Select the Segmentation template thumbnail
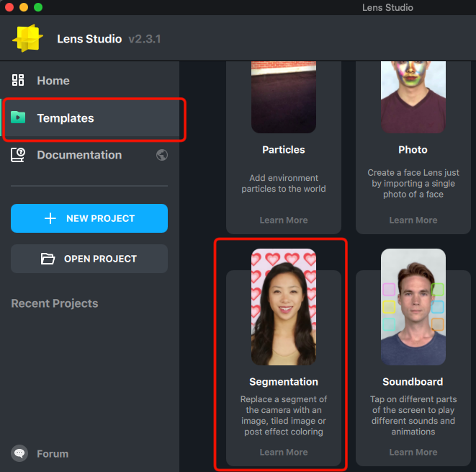This screenshot has width=476, height=472. (284, 307)
